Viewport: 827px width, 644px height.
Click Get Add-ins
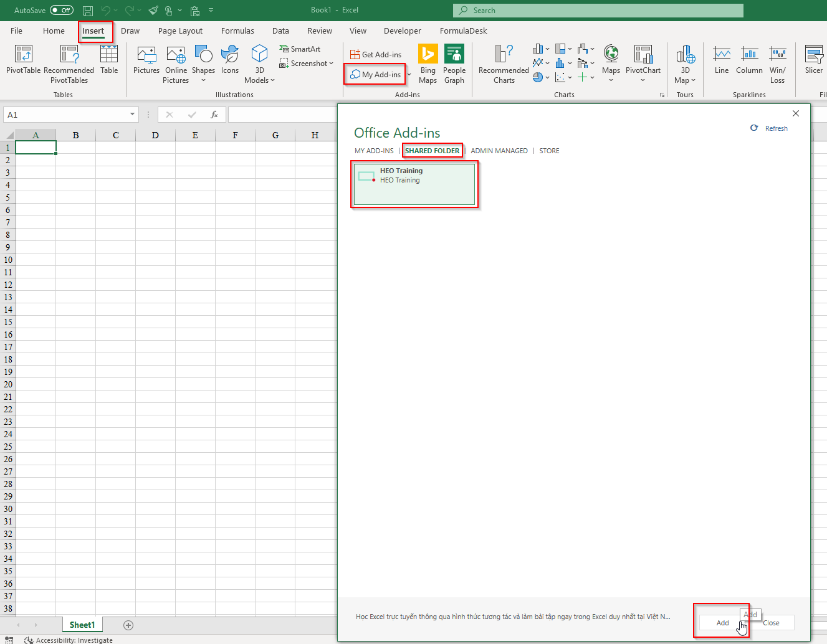click(376, 55)
